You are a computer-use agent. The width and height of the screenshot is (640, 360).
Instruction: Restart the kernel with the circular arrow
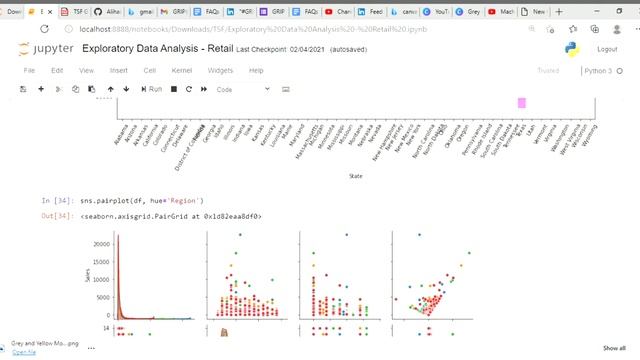pos(189,89)
